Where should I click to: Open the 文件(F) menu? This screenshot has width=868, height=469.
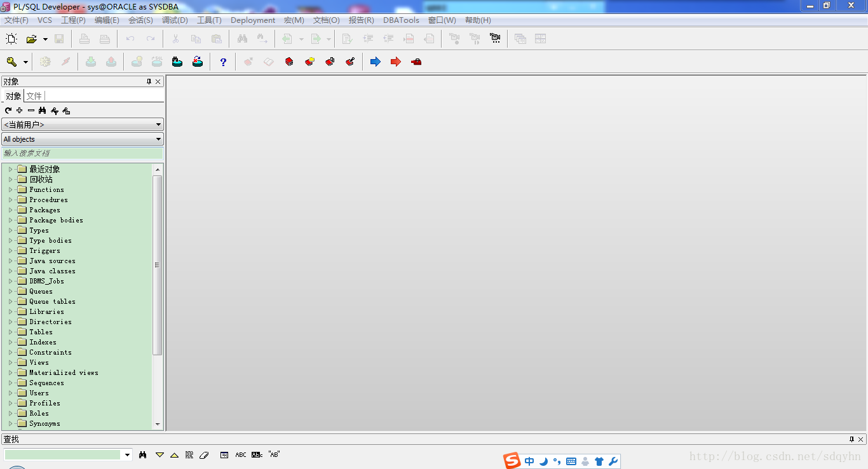tap(17, 20)
